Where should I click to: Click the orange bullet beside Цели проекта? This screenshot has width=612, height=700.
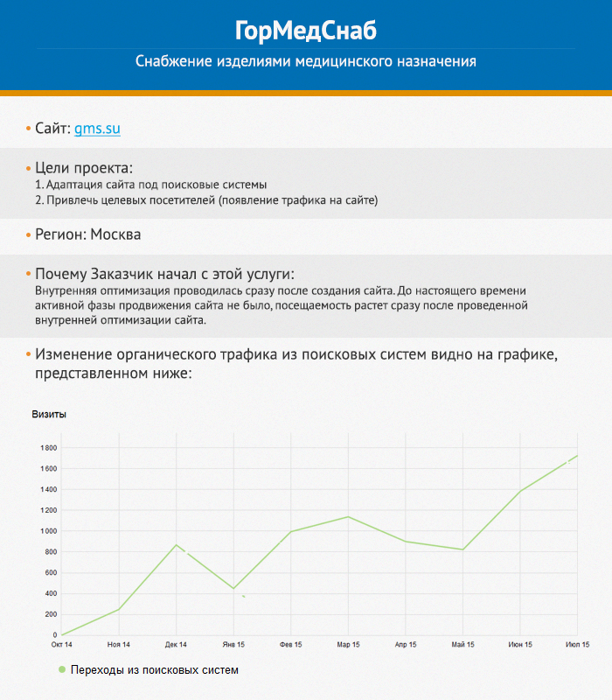pyautogui.click(x=28, y=169)
